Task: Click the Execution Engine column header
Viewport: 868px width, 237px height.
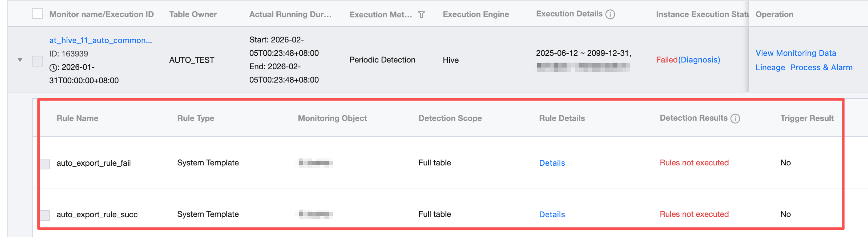Action: pyautogui.click(x=475, y=14)
